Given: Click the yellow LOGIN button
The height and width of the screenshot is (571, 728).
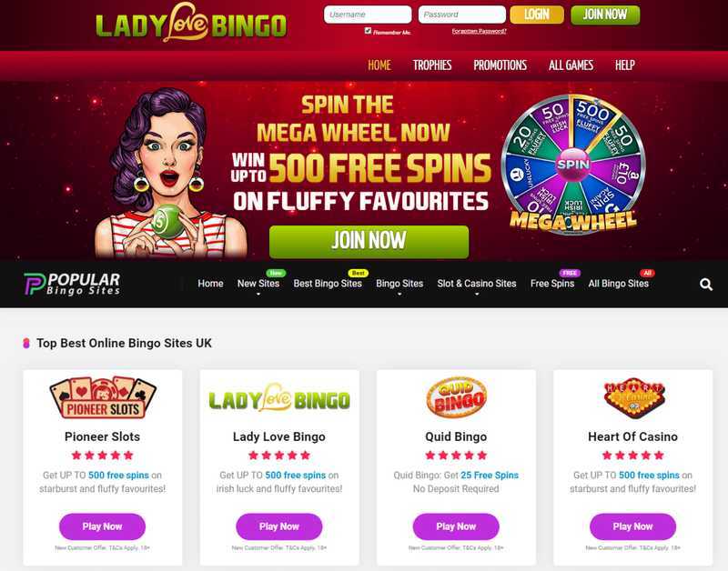Looking at the screenshot, I should [x=537, y=15].
